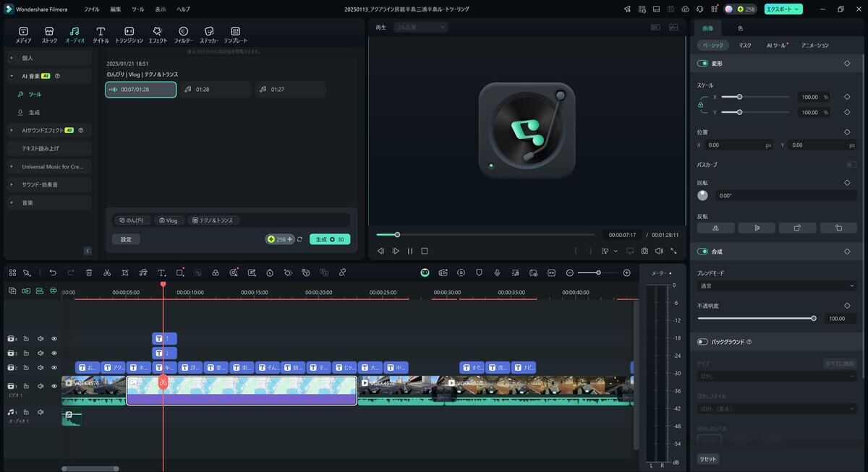This screenshot has width=868, height=472.
Task: Open the ファイル menu
Action: [92, 9]
